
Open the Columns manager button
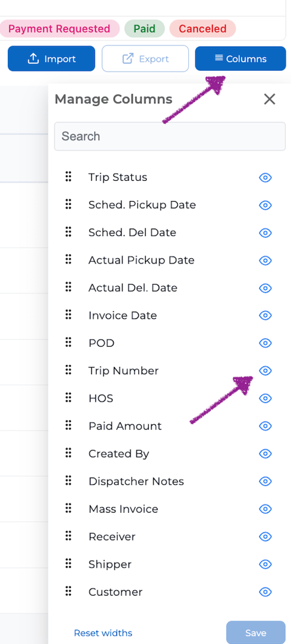(240, 59)
